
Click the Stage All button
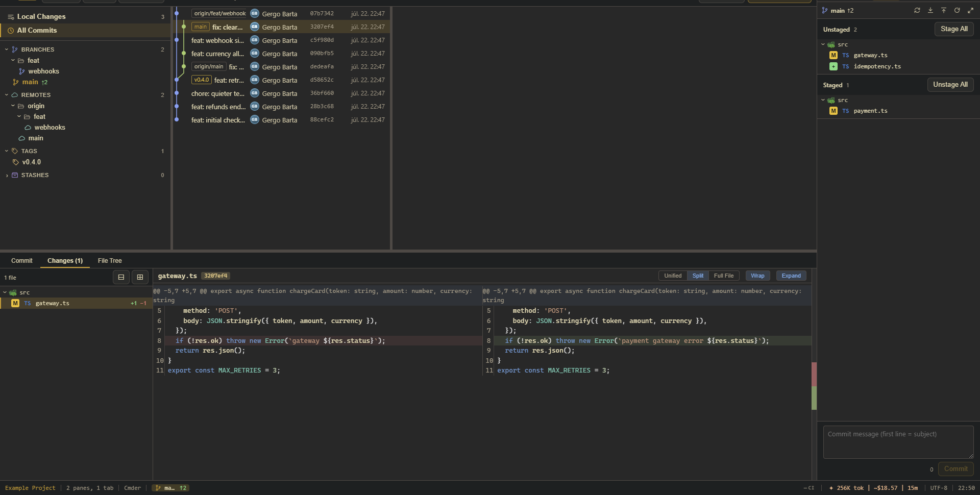[954, 29]
